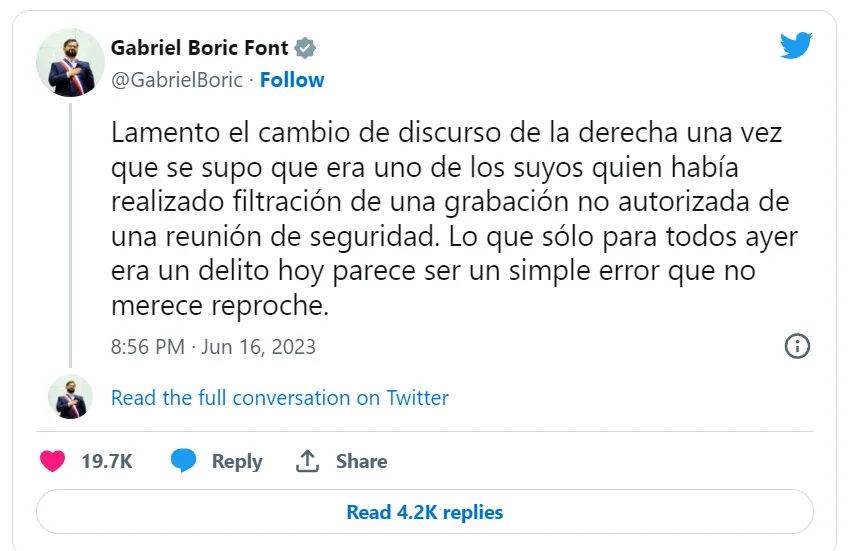This screenshot has width=855, height=551.
Task: Open the tweet info icon
Action: click(x=797, y=346)
